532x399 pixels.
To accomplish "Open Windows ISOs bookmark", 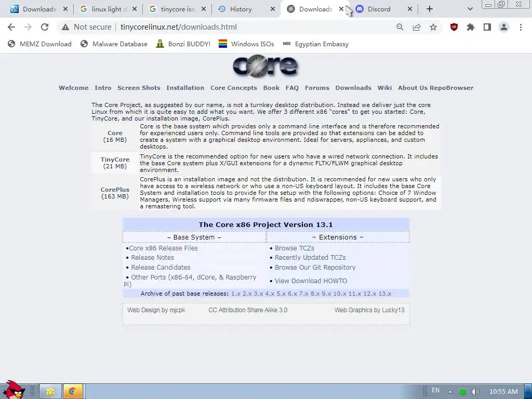I will pos(246,44).
